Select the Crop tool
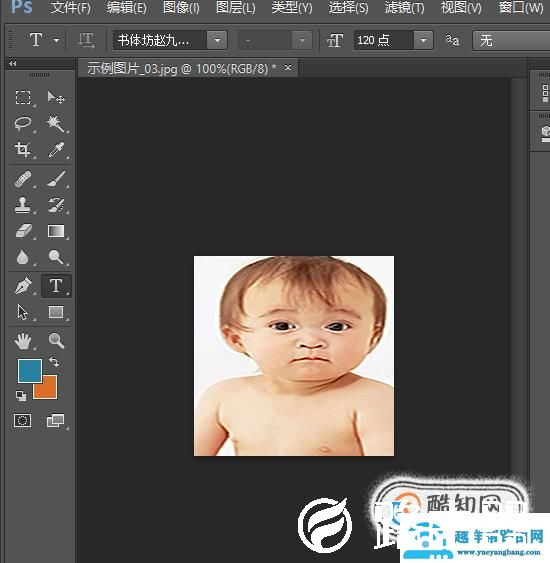This screenshot has height=563, width=550. click(23, 149)
